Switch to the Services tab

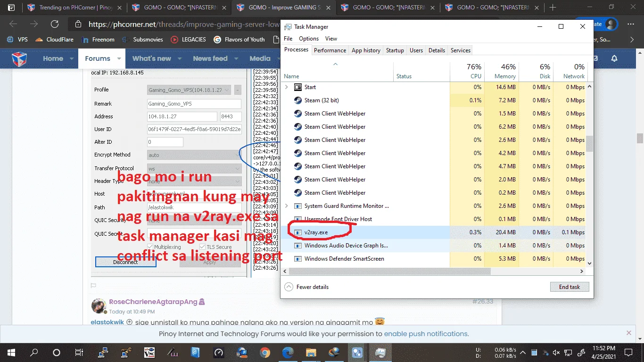pyautogui.click(x=461, y=50)
